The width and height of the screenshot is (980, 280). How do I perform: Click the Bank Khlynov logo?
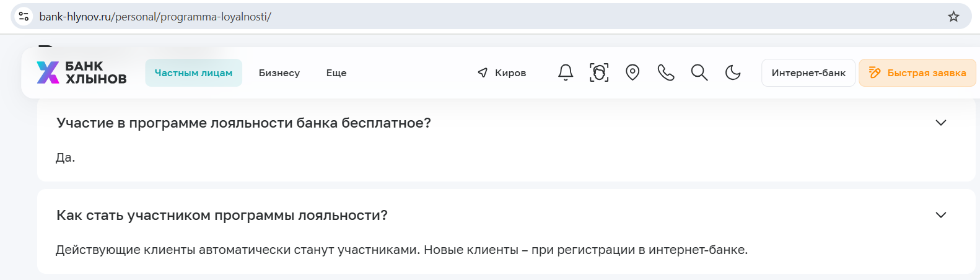point(82,72)
